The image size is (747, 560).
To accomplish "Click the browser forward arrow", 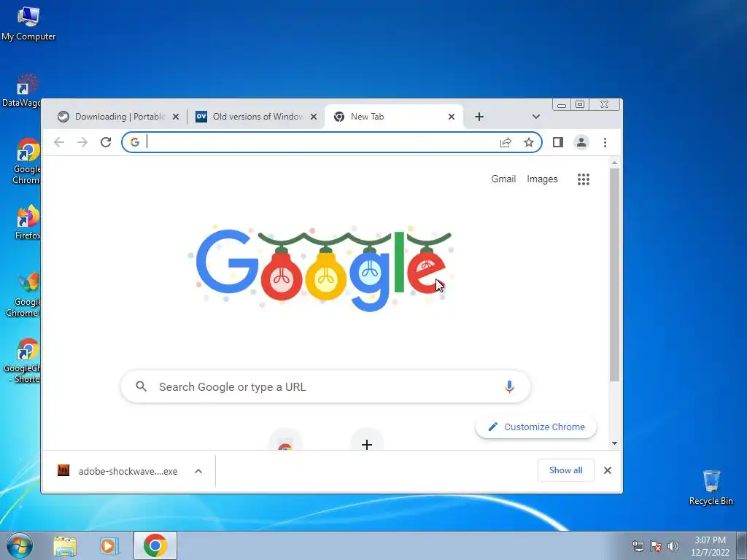I will click(x=82, y=142).
